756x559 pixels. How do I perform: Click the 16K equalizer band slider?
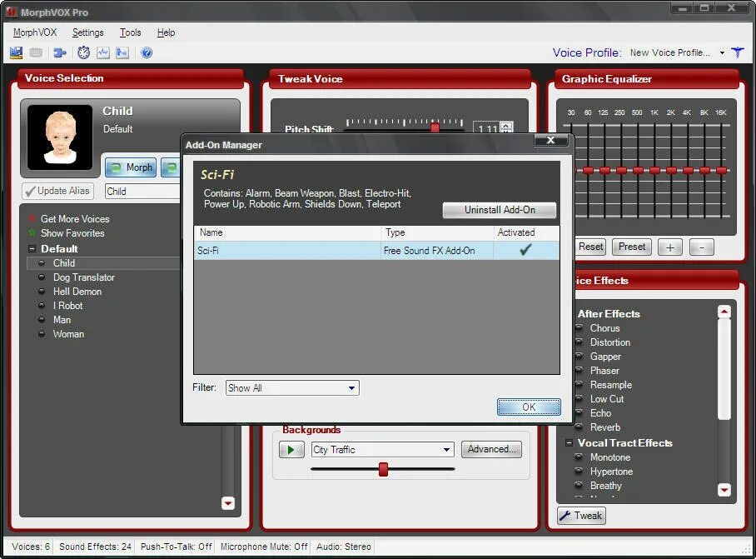pyautogui.click(x=721, y=170)
